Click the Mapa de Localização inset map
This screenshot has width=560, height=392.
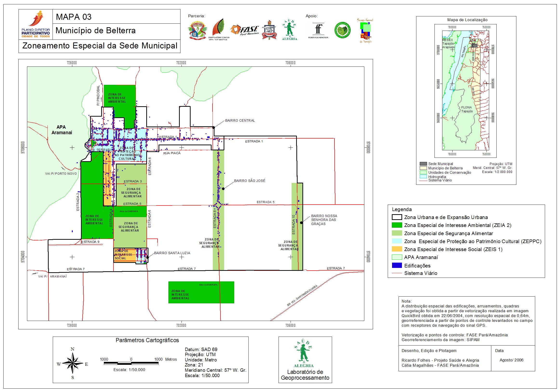(x=465, y=91)
